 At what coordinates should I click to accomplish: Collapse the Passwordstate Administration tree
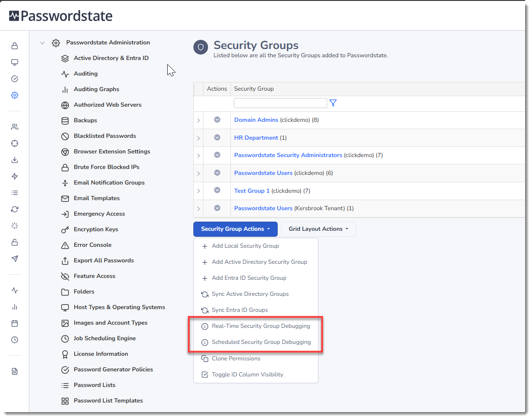[x=43, y=43]
